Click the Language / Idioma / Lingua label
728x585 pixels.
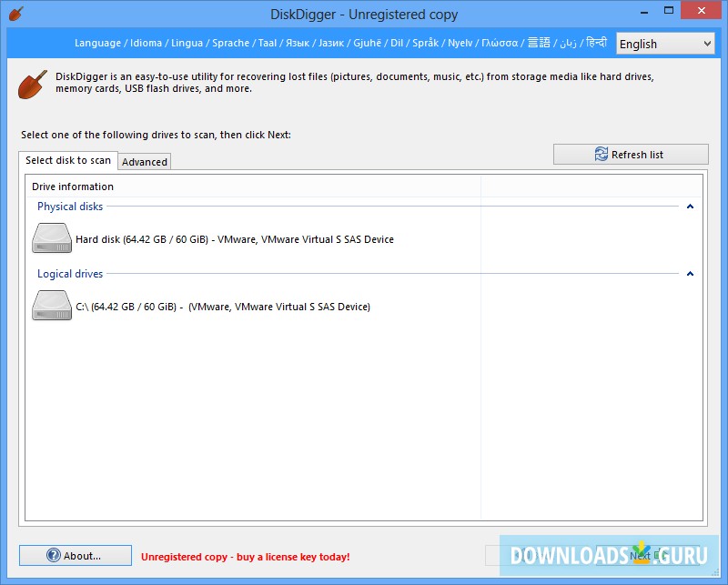[x=340, y=43]
